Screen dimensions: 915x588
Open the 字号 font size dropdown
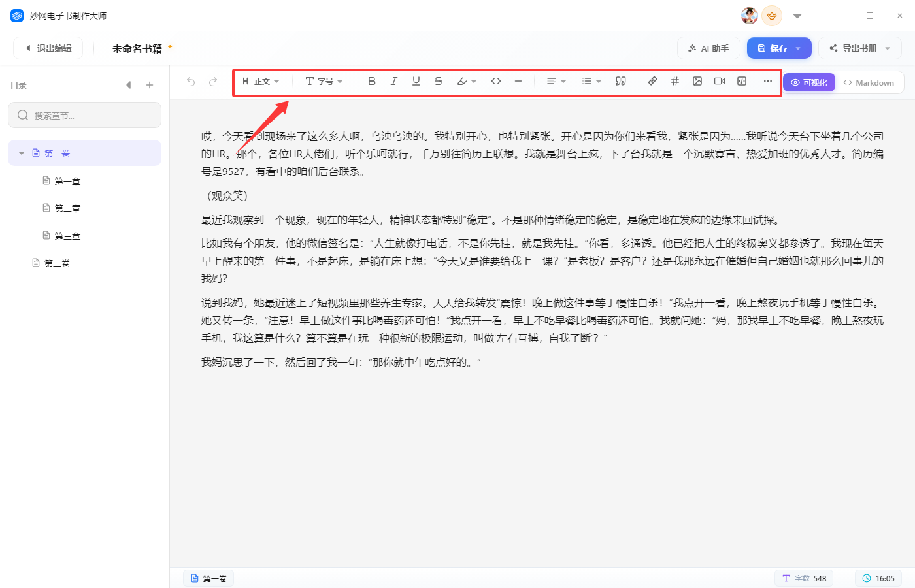324,81
